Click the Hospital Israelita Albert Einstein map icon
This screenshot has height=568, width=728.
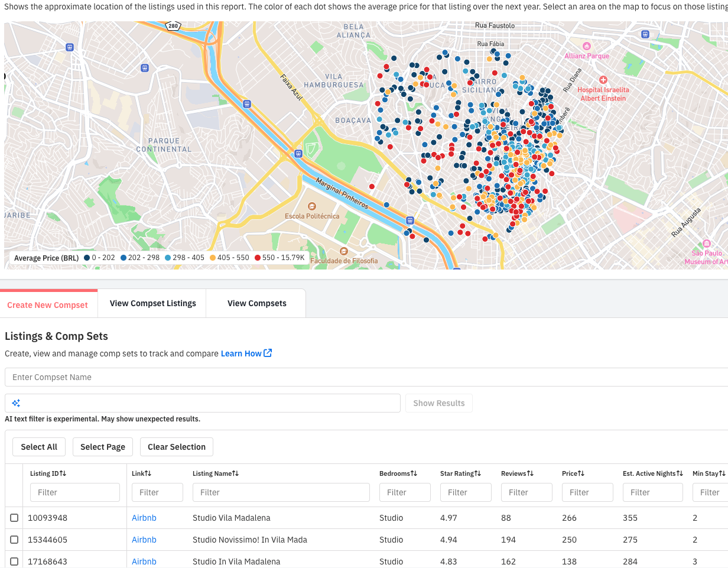pos(603,80)
